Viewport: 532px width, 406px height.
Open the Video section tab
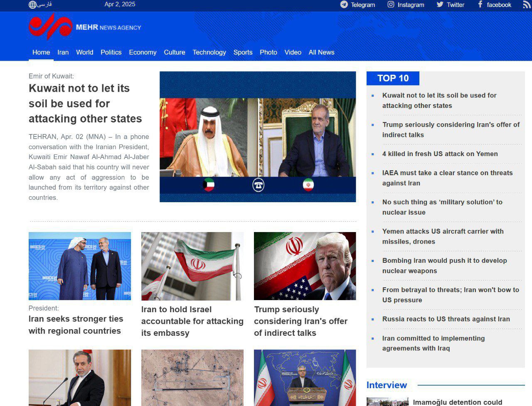pos(293,52)
